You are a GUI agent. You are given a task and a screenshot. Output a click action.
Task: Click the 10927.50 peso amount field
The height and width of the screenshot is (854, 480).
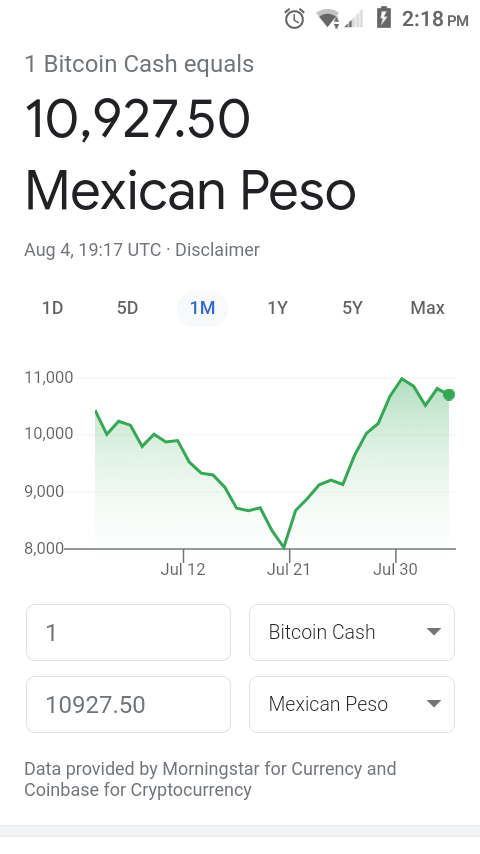(129, 704)
